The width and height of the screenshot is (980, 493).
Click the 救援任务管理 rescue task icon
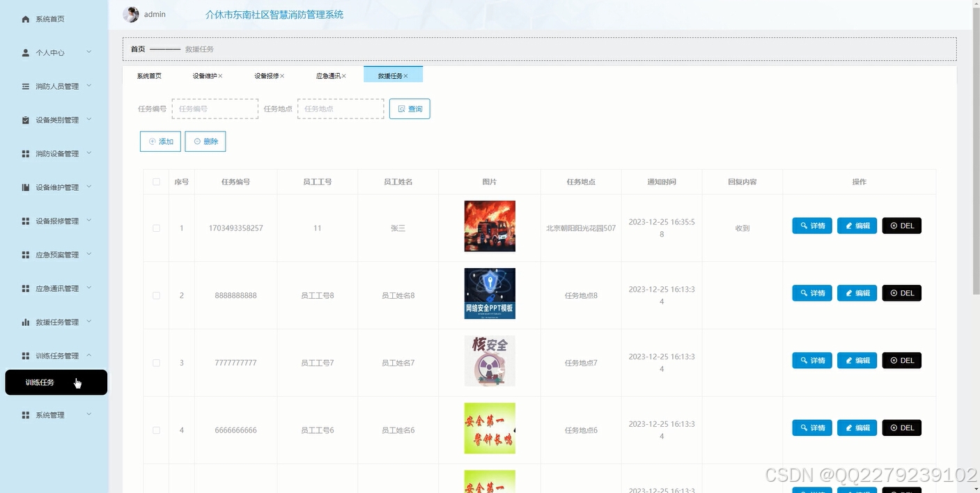tap(26, 322)
